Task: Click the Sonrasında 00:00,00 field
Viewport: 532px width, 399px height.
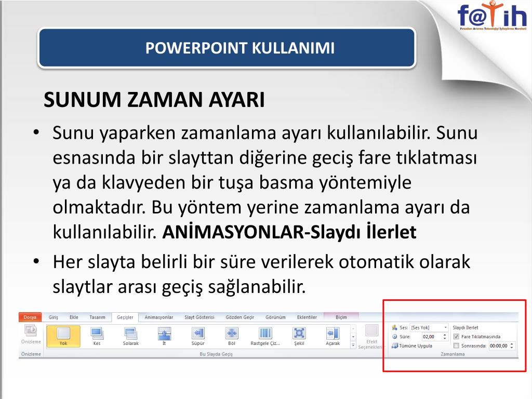Action: point(499,345)
